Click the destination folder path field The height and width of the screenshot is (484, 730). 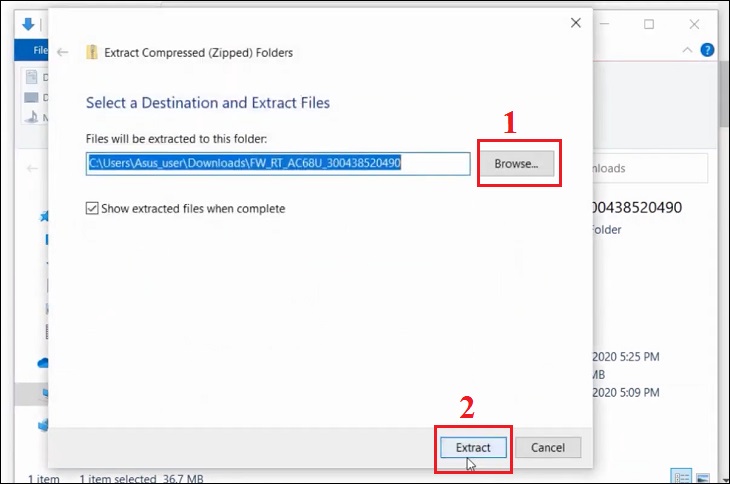coord(278,163)
